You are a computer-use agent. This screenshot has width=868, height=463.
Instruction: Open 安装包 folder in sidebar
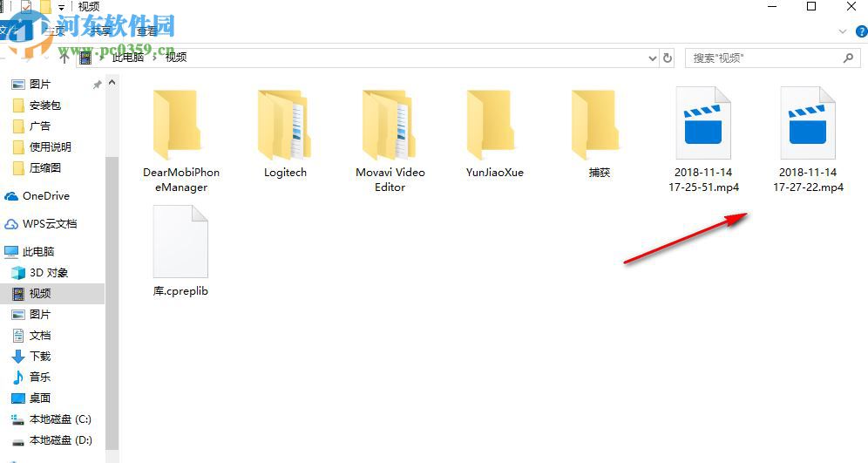(x=37, y=106)
